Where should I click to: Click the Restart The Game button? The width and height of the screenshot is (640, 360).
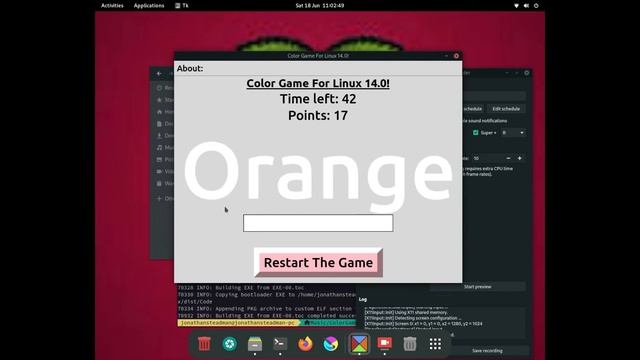318,262
